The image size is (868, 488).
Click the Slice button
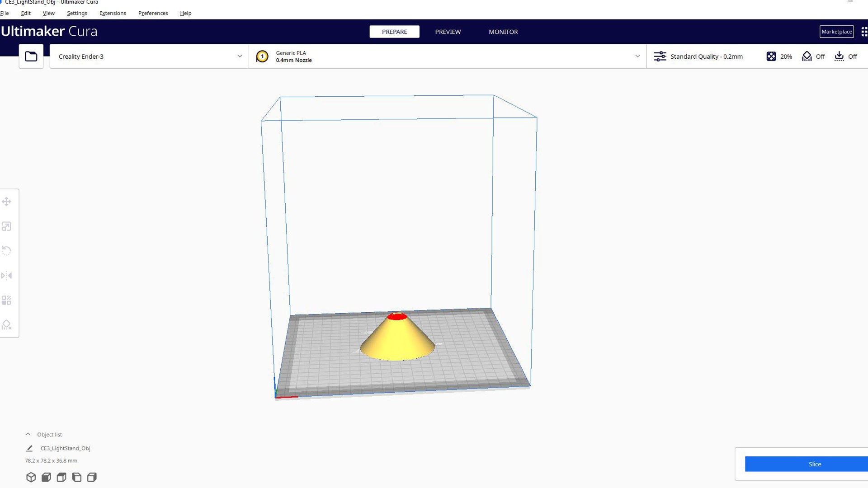(807, 464)
